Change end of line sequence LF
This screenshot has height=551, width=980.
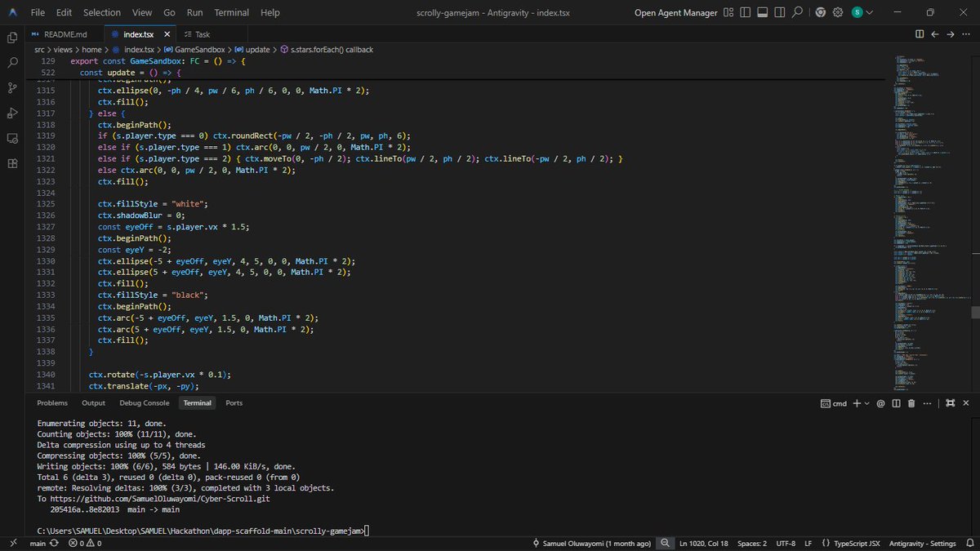coord(808,544)
